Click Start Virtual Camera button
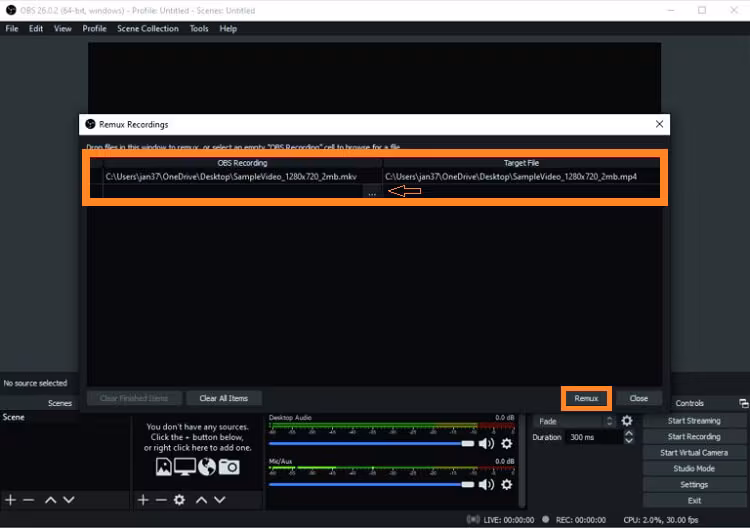The image size is (750, 528). point(694,453)
